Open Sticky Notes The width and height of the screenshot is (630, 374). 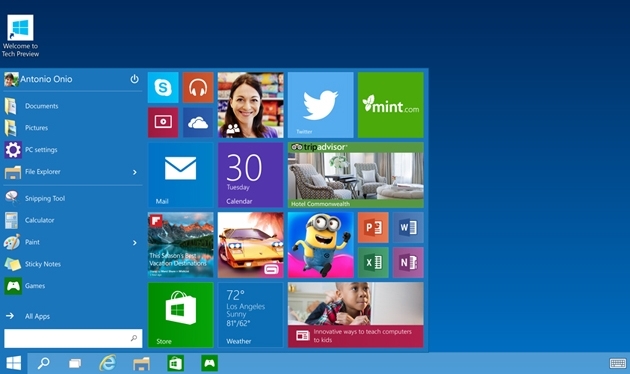click(72, 264)
